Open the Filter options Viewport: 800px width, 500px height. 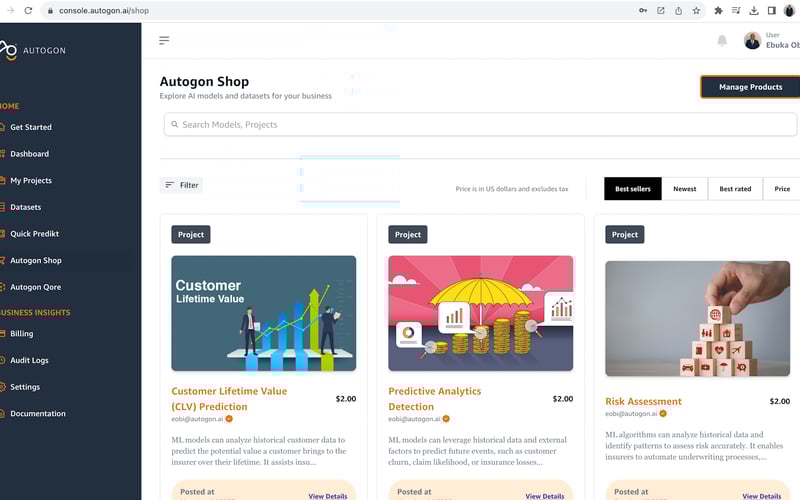pos(182,185)
